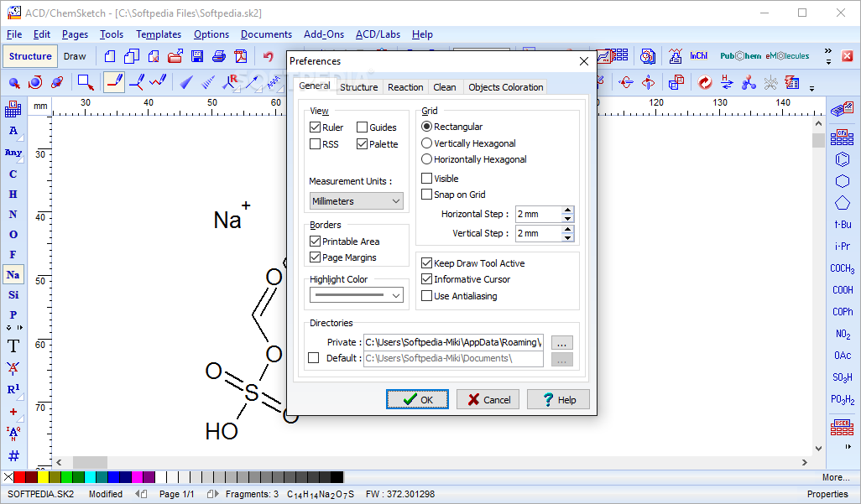The image size is (861, 504).
Task: Open the Measurement Units dropdown
Action: click(x=357, y=201)
